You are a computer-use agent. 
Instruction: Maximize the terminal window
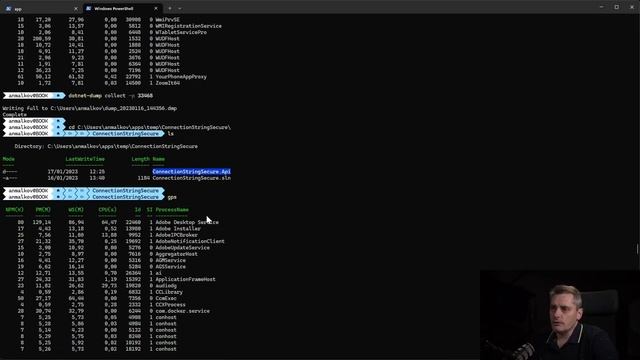617,7
